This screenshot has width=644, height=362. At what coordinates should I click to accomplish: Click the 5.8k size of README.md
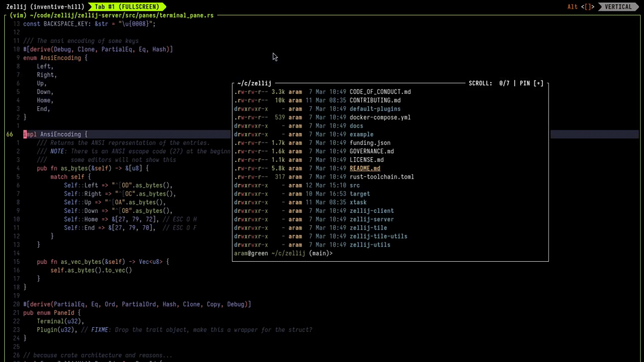tap(277, 168)
